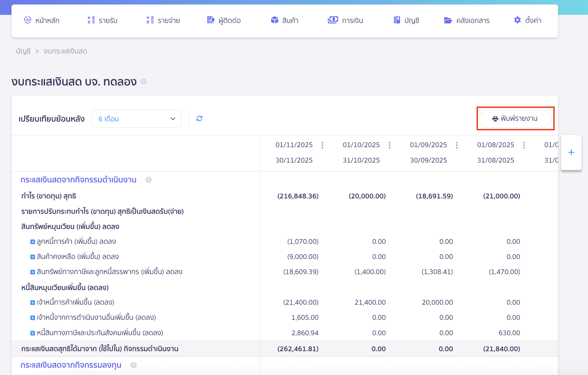Open the 6 เดือน comparison dropdown
This screenshot has height=375, width=588.
(137, 119)
